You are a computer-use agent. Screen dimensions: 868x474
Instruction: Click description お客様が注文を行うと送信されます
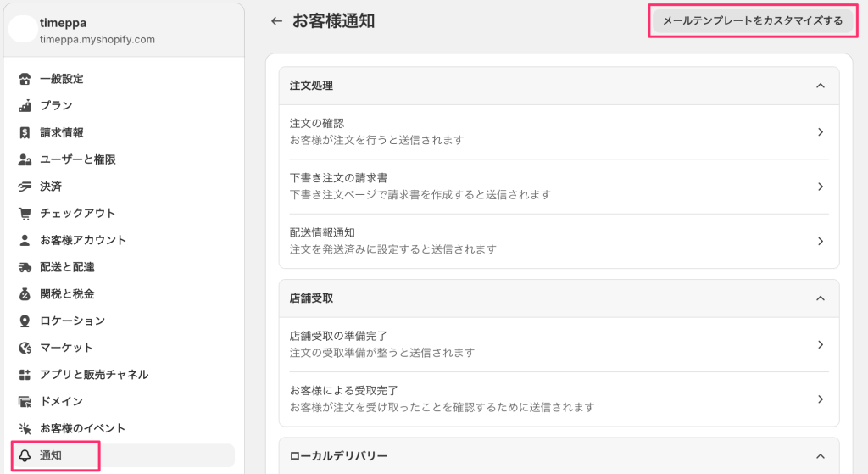[376, 140]
